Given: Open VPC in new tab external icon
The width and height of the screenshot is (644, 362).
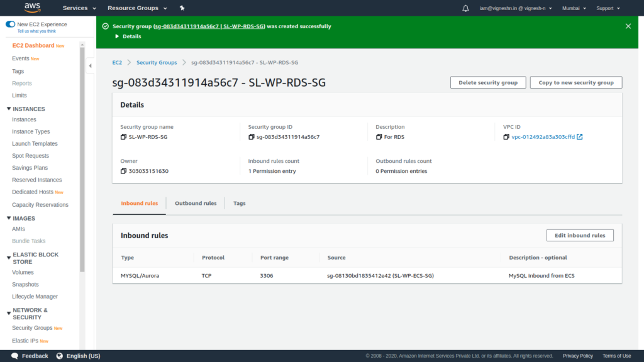Looking at the screenshot, I should pyautogui.click(x=579, y=136).
